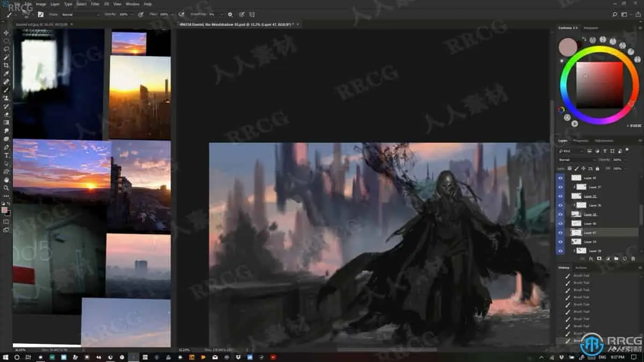Screen dimensions: 644x362
Task: Select the Magic Wand tool
Action: click(x=6, y=57)
